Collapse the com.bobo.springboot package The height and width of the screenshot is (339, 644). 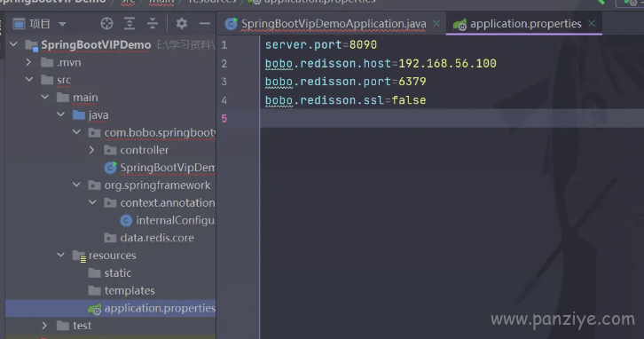tap(76, 132)
